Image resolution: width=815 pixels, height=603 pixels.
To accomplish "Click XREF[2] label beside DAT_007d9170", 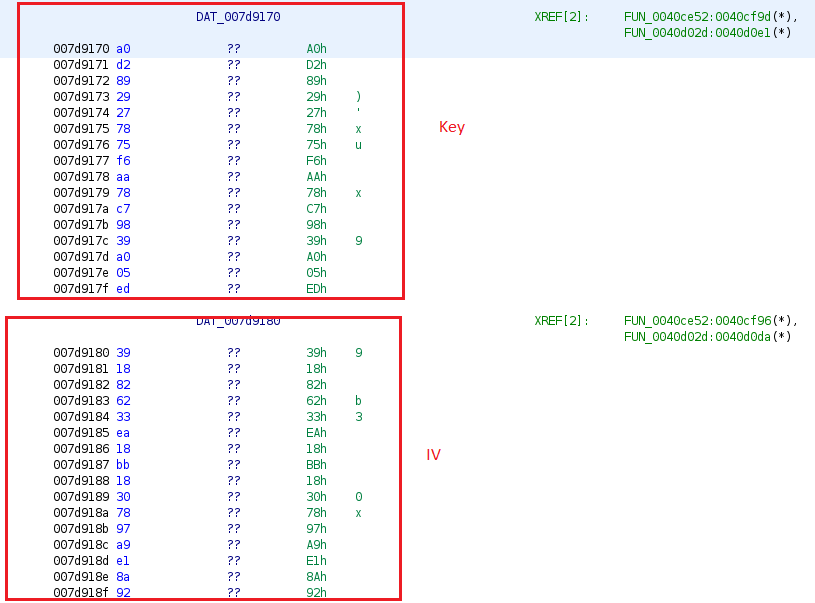I will tap(561, 17).
